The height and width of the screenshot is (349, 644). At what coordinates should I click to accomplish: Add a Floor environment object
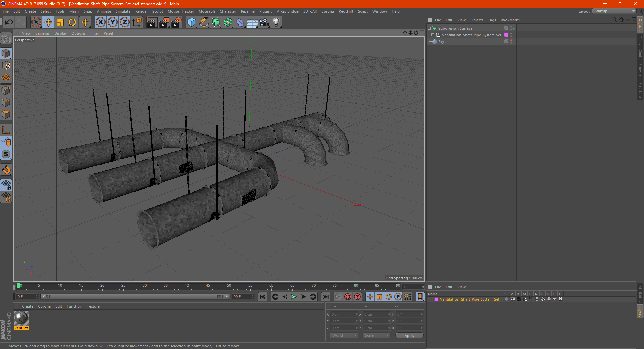click(252, 22)
